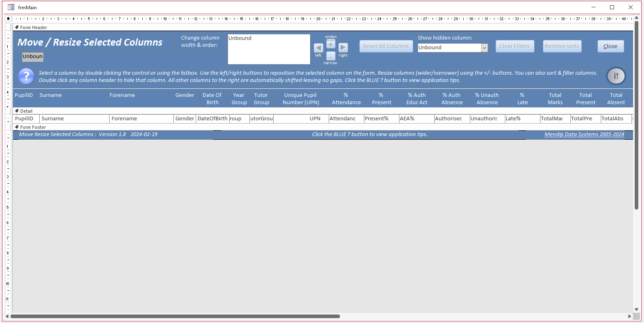Select the Move / Resize Selected Columns title label

(x=90, y=42)
